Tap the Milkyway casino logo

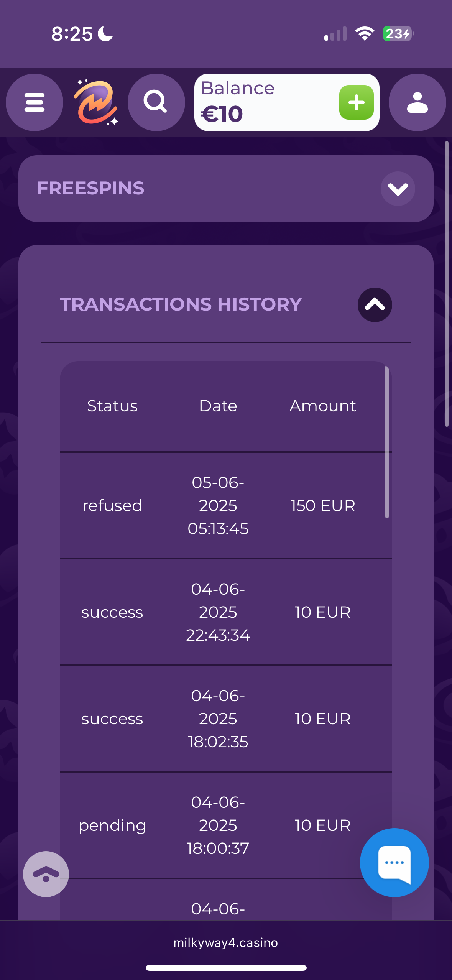click(x=96, y=102)
